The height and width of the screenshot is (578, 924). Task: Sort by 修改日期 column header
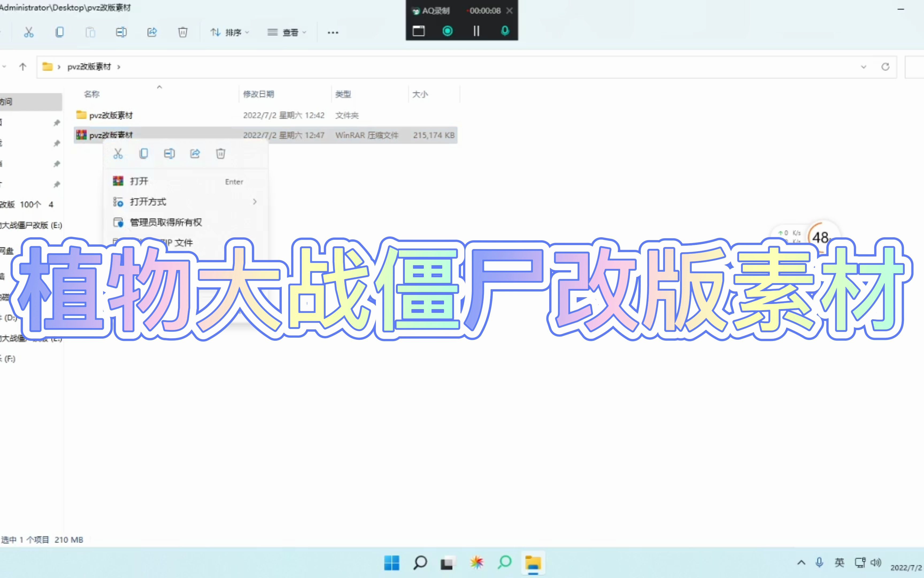259,94
